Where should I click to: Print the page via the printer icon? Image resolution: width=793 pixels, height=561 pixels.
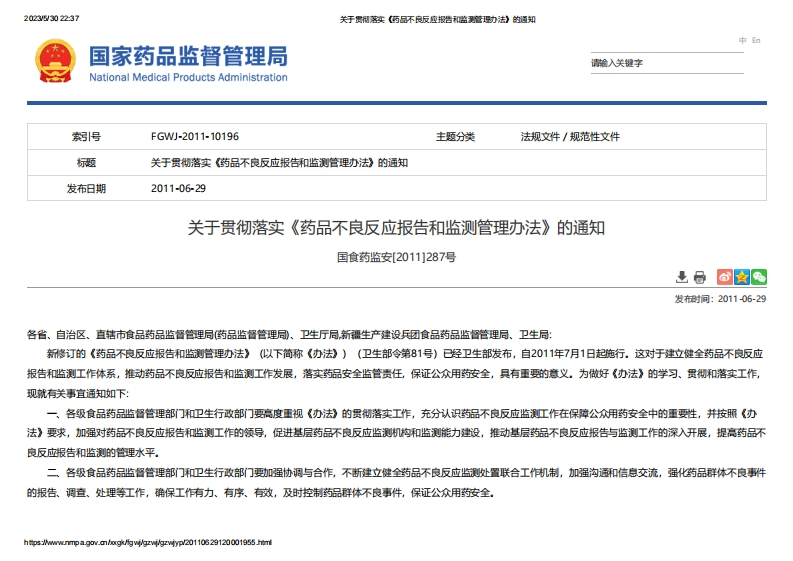coord(700,277)
